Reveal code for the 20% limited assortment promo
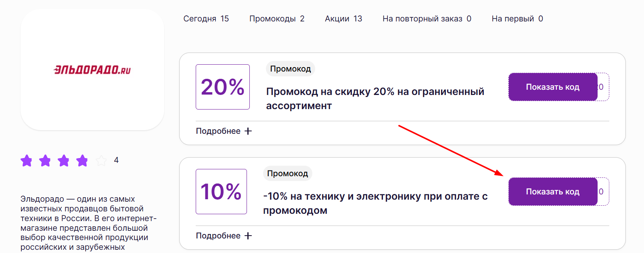This screenshot has height=253, width=644. [553, 86]
